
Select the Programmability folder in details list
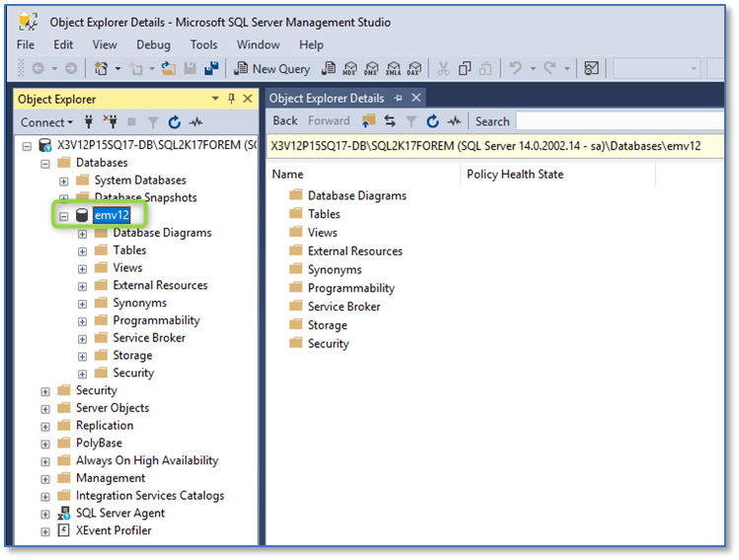click(x=350, y=288)
